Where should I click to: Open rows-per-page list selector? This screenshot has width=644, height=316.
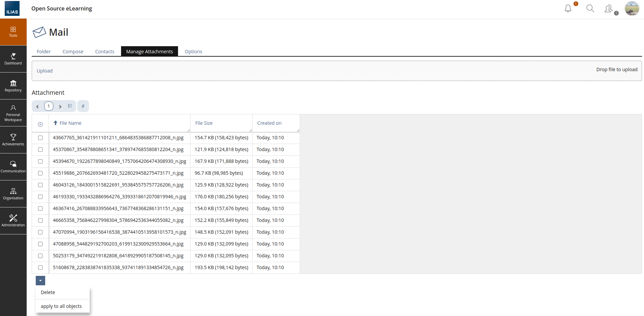tap(70, 106)
